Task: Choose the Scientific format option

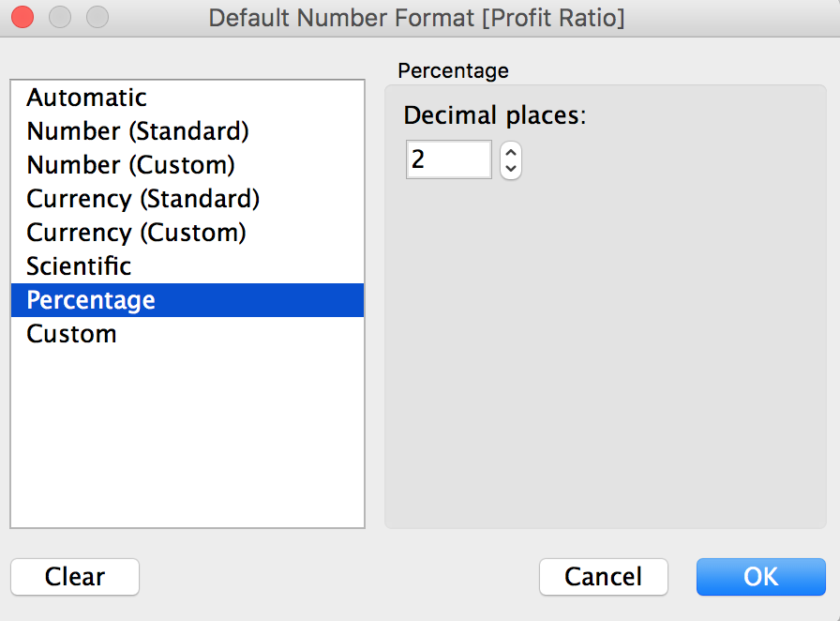Action: tap(79, 266)
